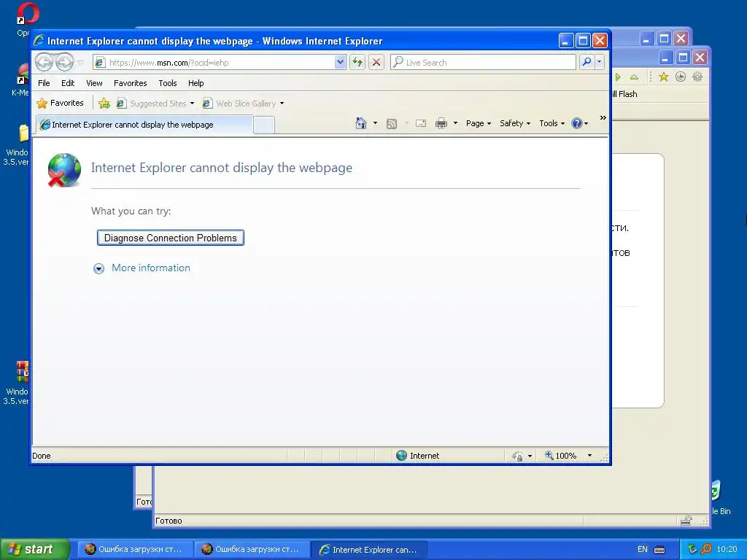Open the View menu
The image size is (747, 560).
click(x=94, y=83)
